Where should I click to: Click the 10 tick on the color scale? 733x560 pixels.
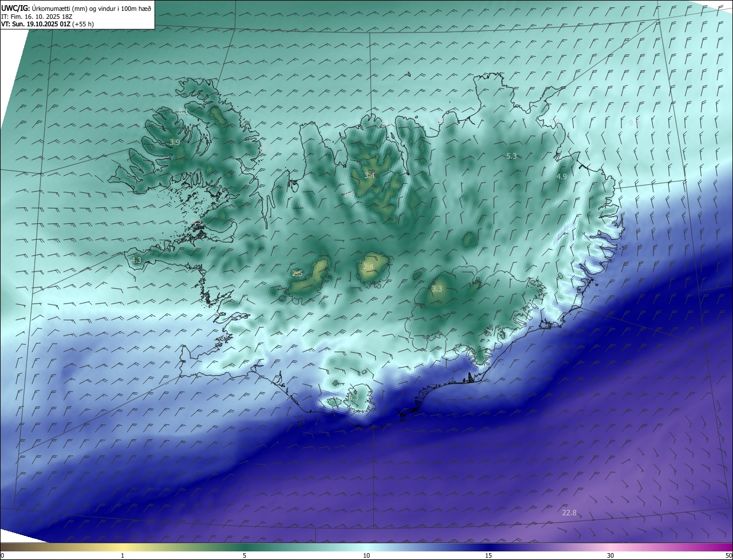tap(366, 555)
